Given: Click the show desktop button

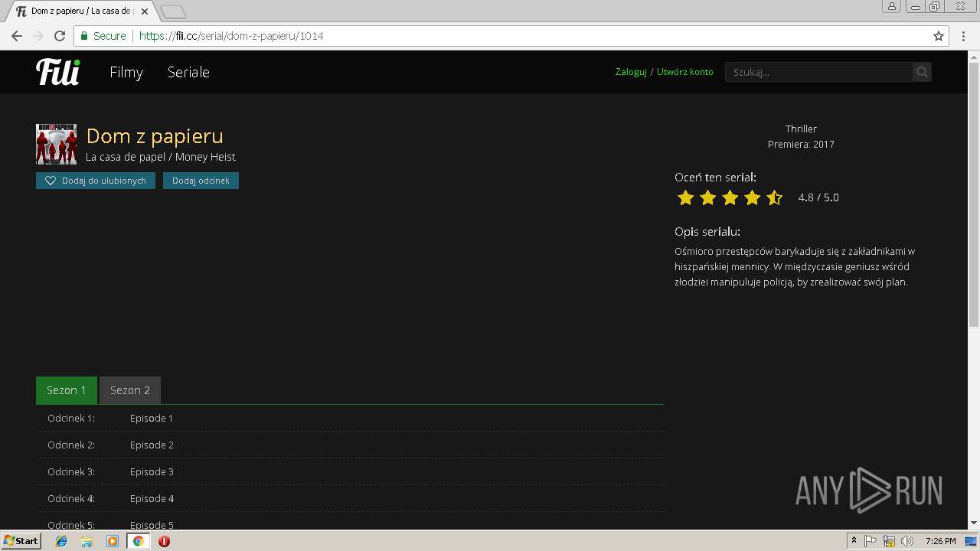Looking at the screenshot, I should click(972, 541).
